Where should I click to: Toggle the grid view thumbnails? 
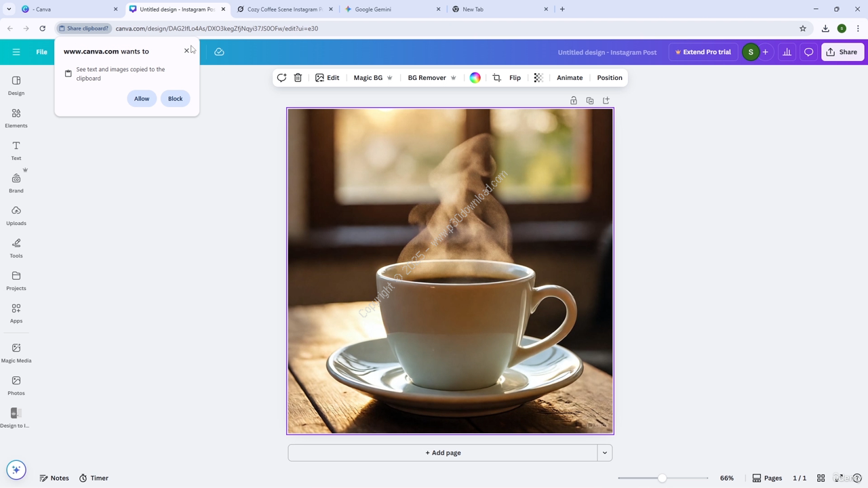(821, 478)
